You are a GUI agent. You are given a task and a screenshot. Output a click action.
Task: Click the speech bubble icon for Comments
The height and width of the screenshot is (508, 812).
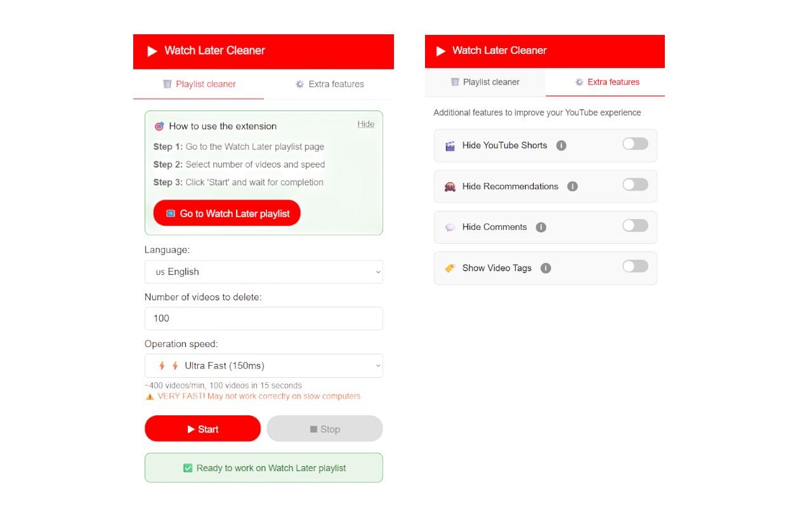450,227
